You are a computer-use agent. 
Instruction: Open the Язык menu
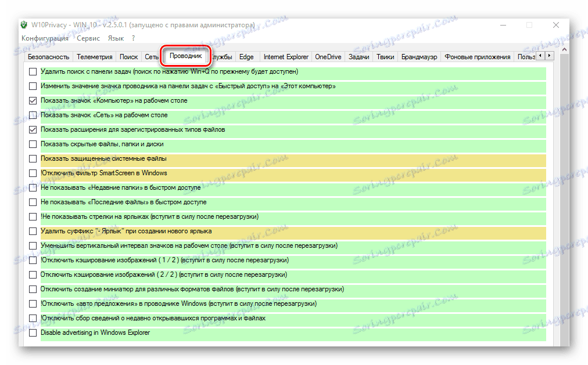[x=116, y=38]
